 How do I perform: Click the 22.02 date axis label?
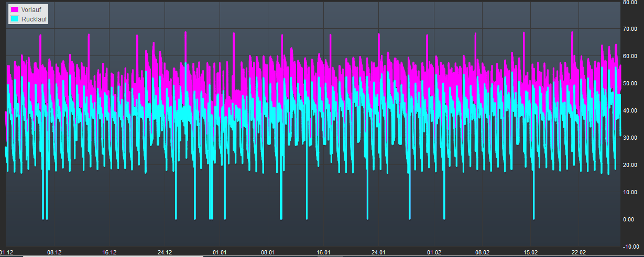(579, 252)
